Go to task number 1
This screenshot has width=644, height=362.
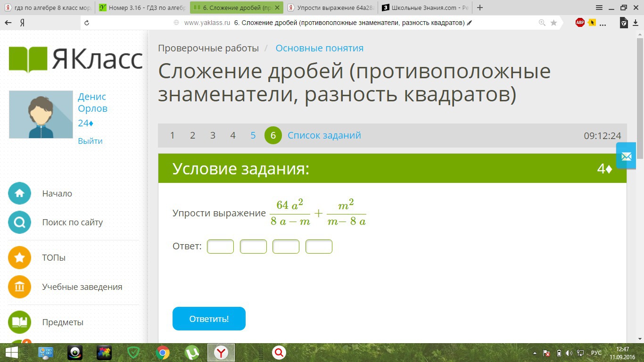pos(173,135)
